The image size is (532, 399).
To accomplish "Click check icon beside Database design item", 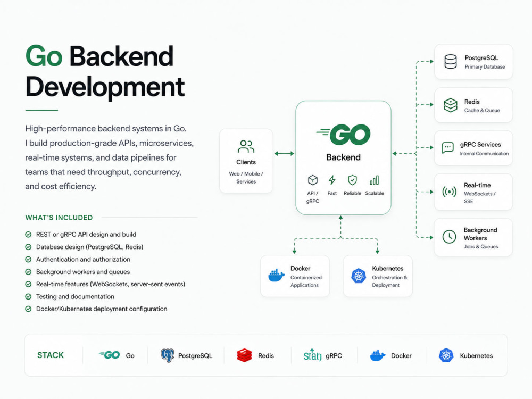I will pyautogui.click(x=28, y=247).
